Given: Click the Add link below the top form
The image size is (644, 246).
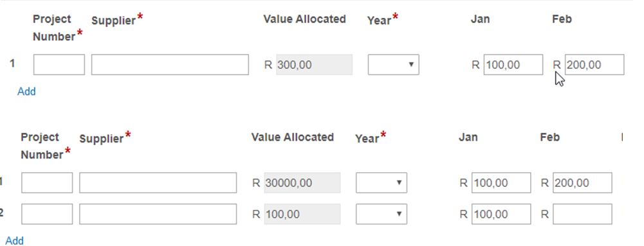Looking at the screenshot, I should pyautogui.click(x=26, y=91).
